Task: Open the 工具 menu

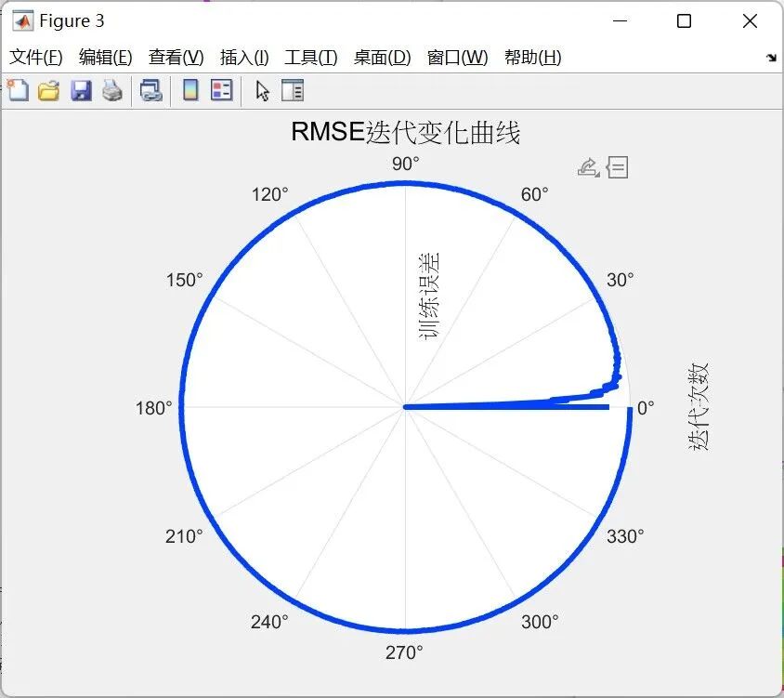Action: pos(310,57)
